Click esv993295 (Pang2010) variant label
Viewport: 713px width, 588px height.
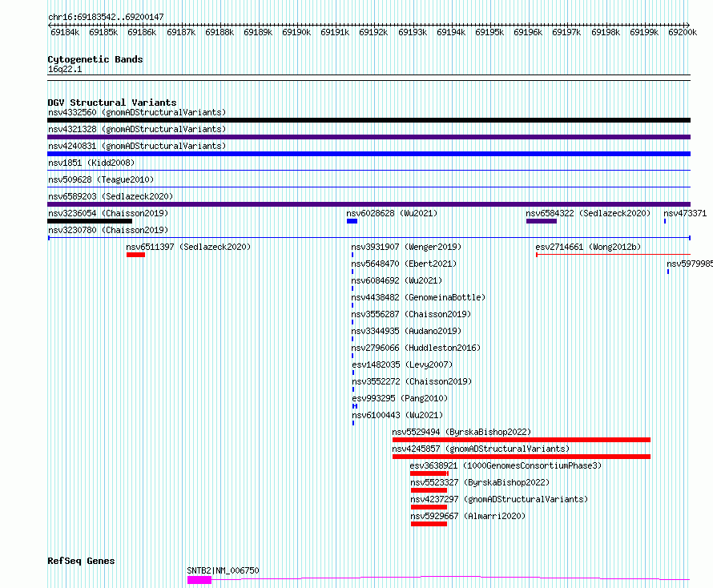(x=400, y=398)
